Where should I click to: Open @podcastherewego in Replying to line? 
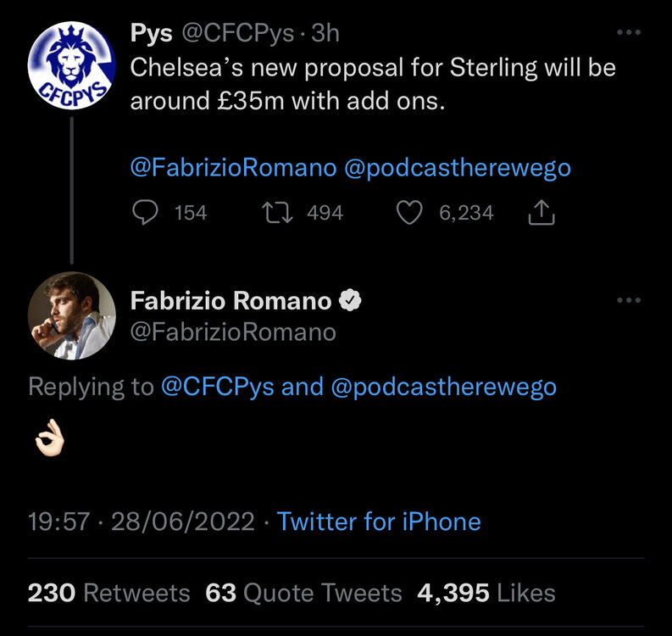(x=443, y=387)
